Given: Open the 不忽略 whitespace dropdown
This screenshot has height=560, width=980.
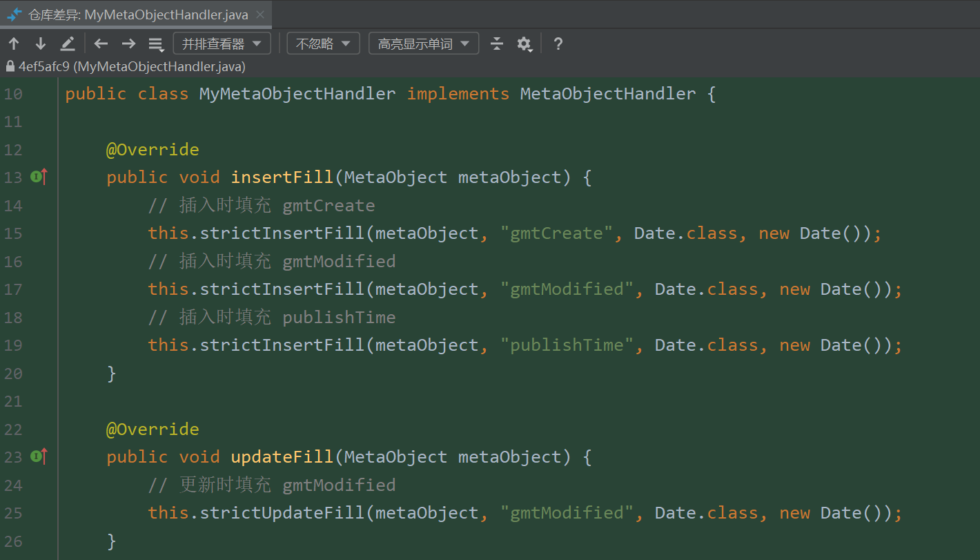Looking at the screenshot, I should tap(323, 44).
